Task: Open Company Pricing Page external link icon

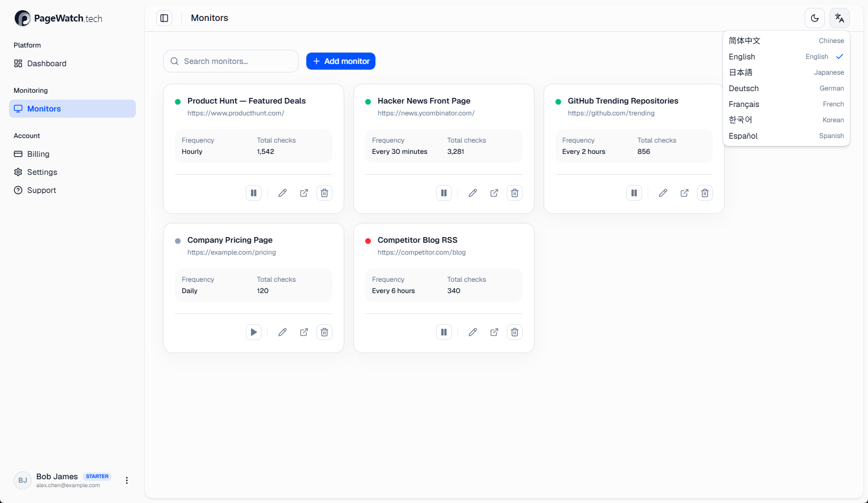Action: click(x=304, y=332)
